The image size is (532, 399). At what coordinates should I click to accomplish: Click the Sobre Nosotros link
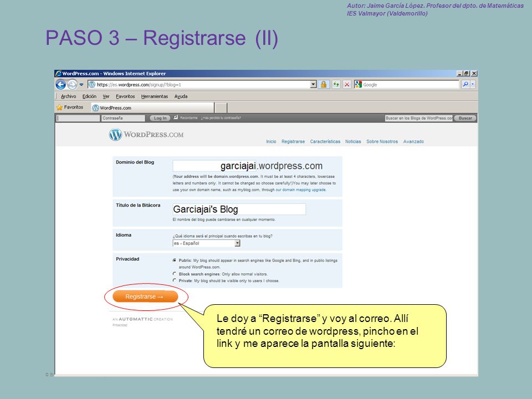382,141
